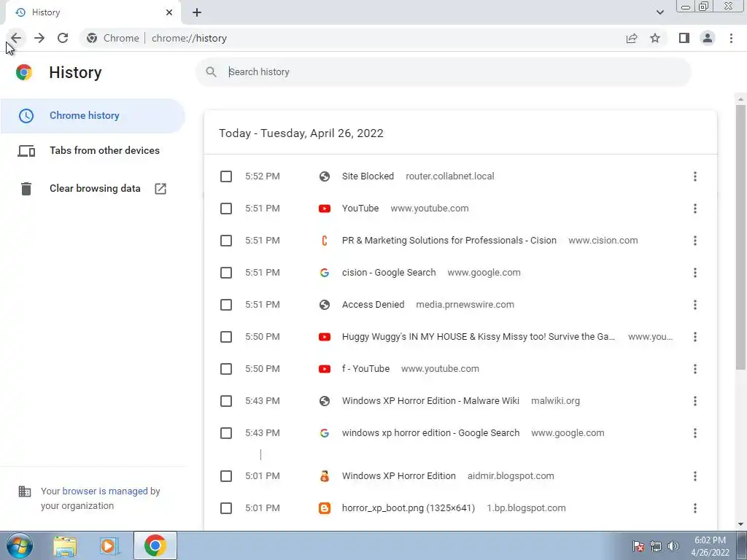Open Action Center flag tray icon

pos(638,546)
